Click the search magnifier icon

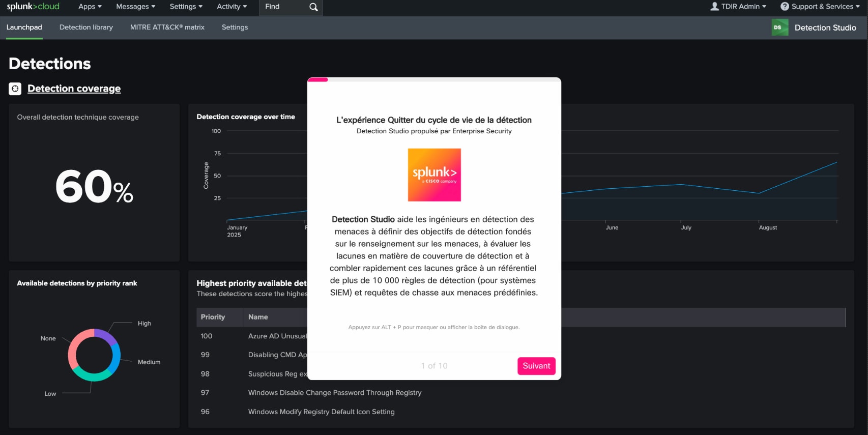pos(313,7)
